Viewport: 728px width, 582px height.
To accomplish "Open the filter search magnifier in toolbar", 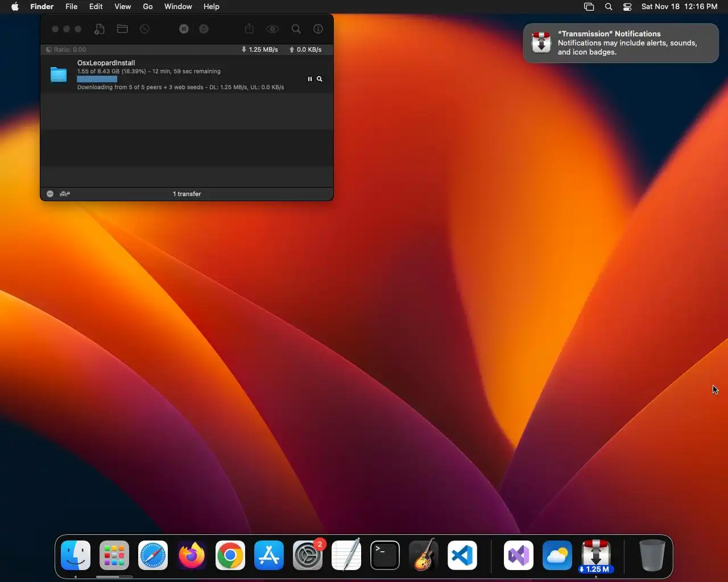I will (x=296, y=29).
